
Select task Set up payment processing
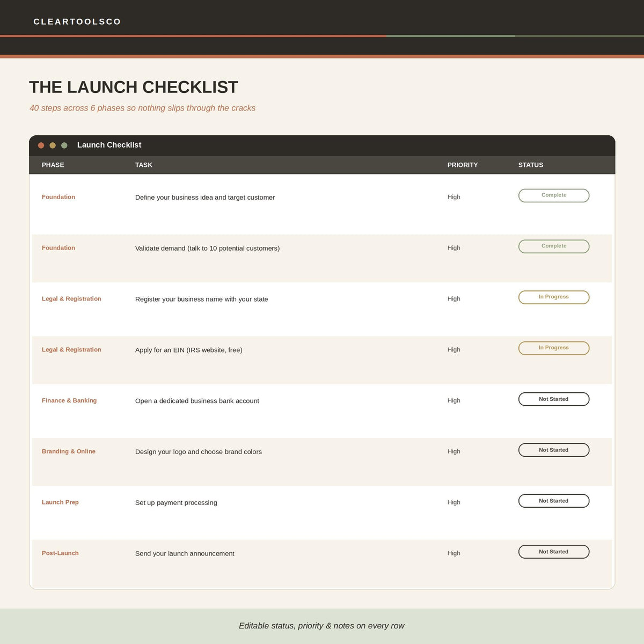pyautogui.click(x=176, y=503)
